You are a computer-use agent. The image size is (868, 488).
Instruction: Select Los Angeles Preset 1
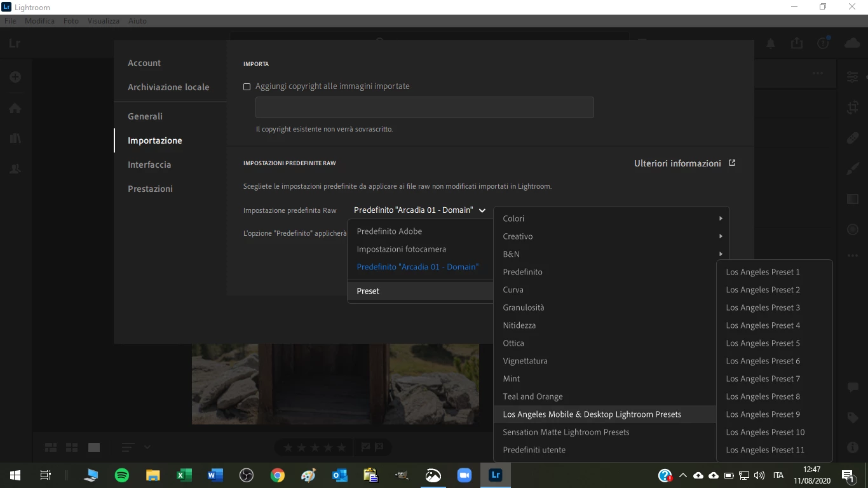coord(774,272)
